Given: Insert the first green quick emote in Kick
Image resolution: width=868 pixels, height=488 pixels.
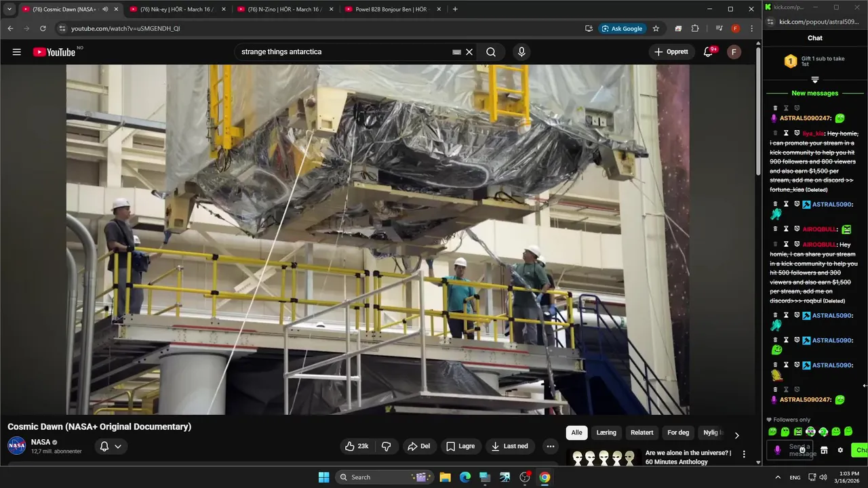Looking at the screenshot, I should coord(772,432).
